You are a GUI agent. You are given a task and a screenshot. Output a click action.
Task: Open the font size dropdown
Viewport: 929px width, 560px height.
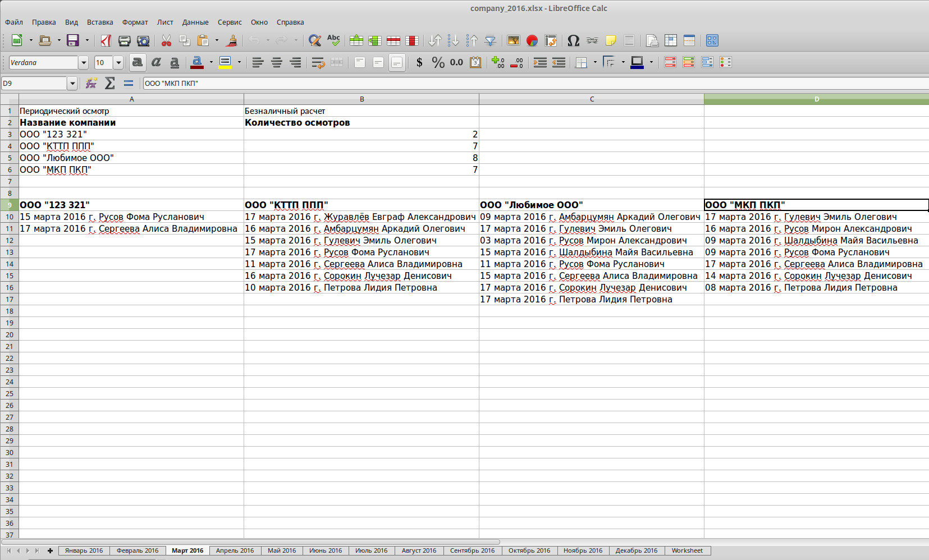pos(118,62)
